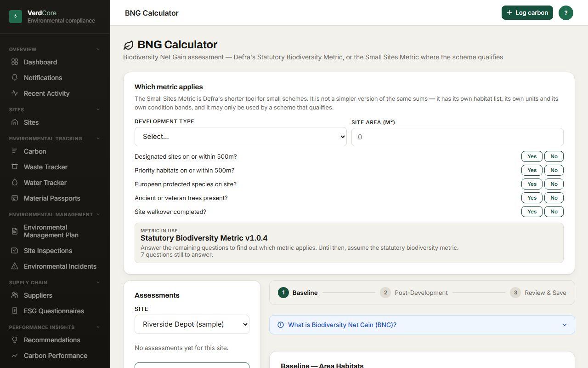Open Recent Activity from sidebar
588x368 pixels.
55,93
